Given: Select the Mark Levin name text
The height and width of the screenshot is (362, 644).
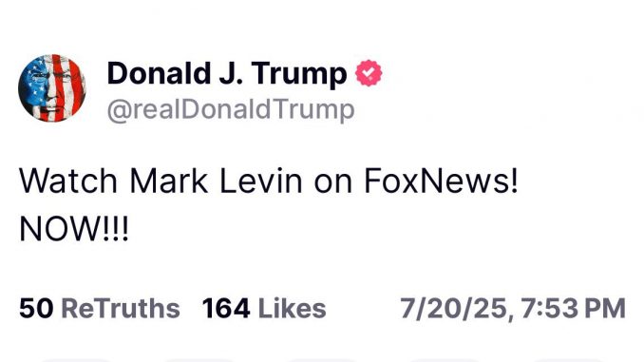Looking at the screenshot, I should click(x=216, y=181).
